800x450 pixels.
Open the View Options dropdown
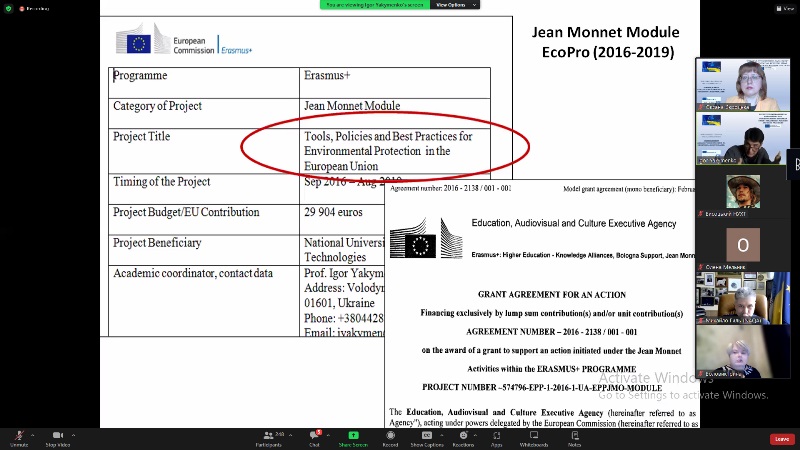pyautogui.click(x=454, y=5)
